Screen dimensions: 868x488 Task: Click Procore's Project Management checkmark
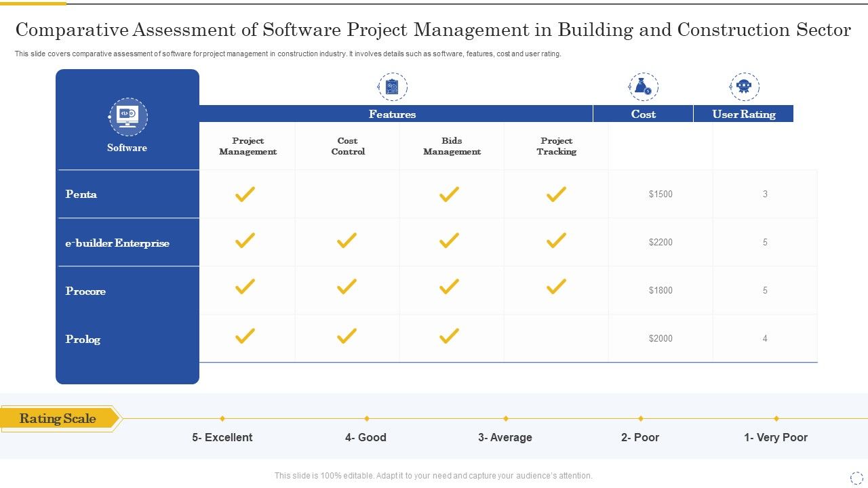coord(245,287)
